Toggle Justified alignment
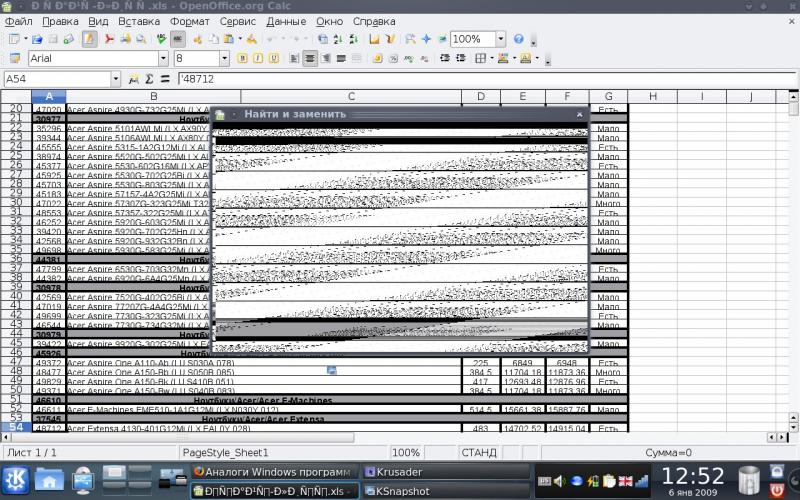800x500 pixels. point(342,58)
